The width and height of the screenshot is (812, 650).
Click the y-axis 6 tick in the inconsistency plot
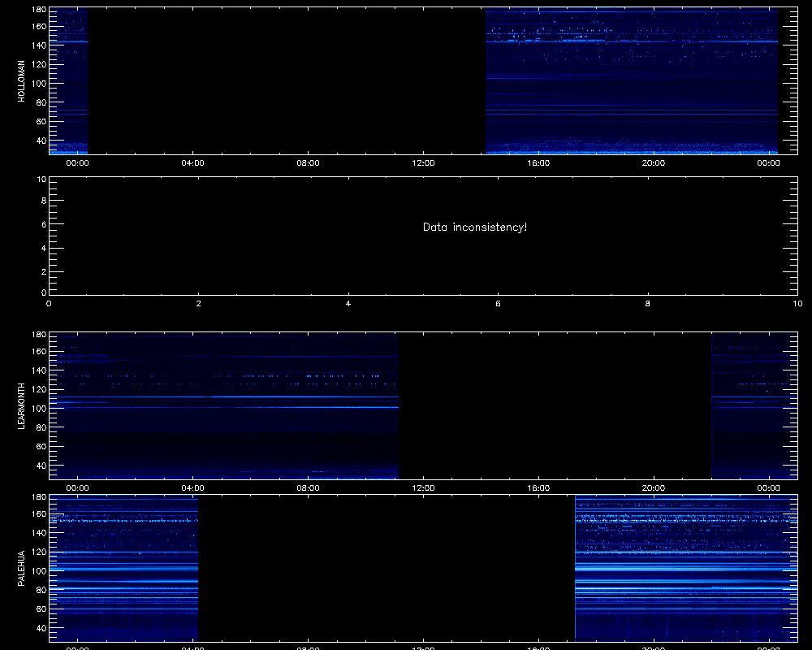click(44, 224)
